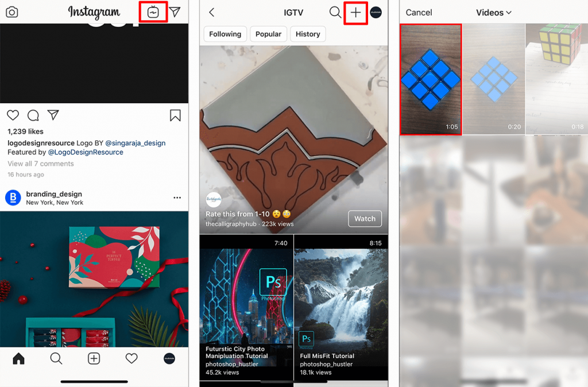Create new post with bottom plus icon

pos(94,358)
